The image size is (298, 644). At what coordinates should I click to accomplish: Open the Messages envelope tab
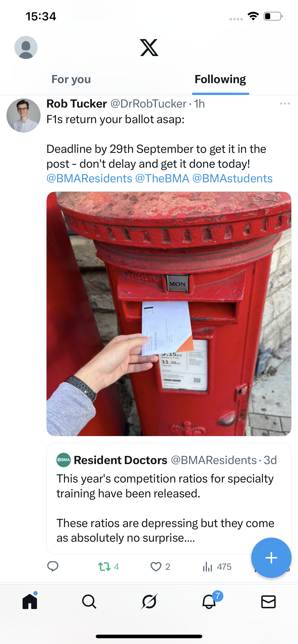[268, 602]
